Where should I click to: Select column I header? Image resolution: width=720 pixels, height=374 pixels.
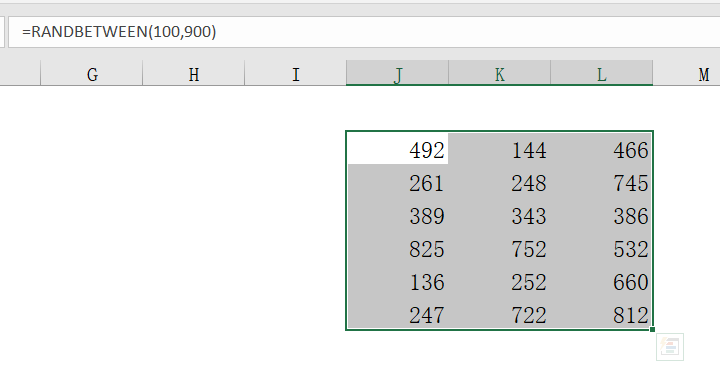click(296, 74)
